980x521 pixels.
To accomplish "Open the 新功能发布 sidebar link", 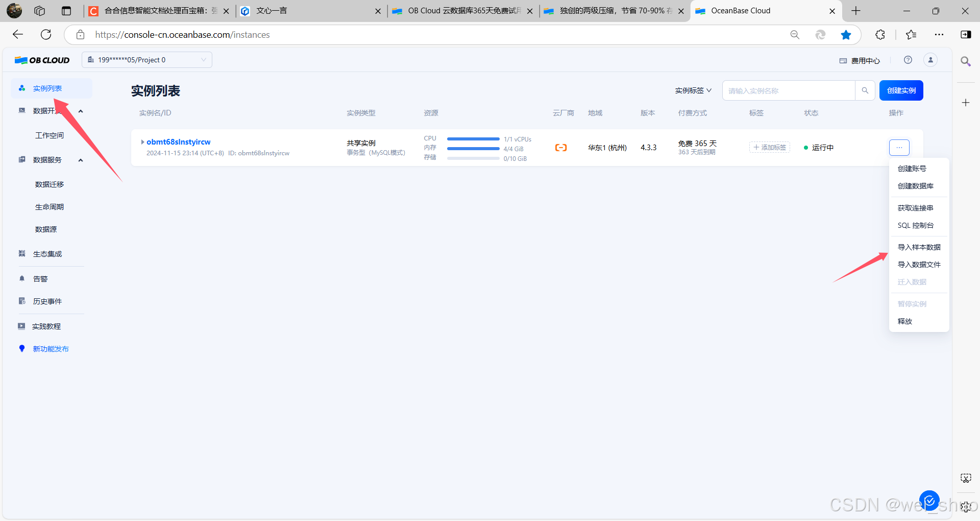I will coord(51,349).
